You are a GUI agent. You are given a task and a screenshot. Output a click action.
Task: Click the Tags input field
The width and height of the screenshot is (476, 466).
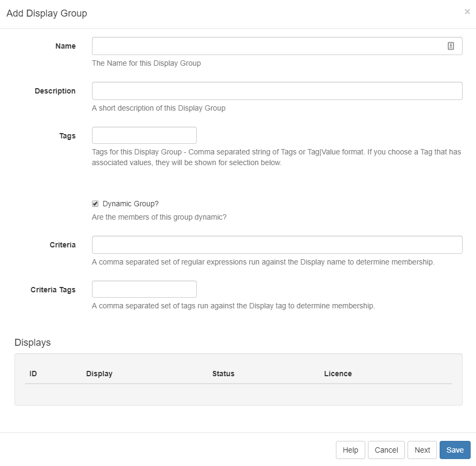pyautogui.click(x=144, y=135)
